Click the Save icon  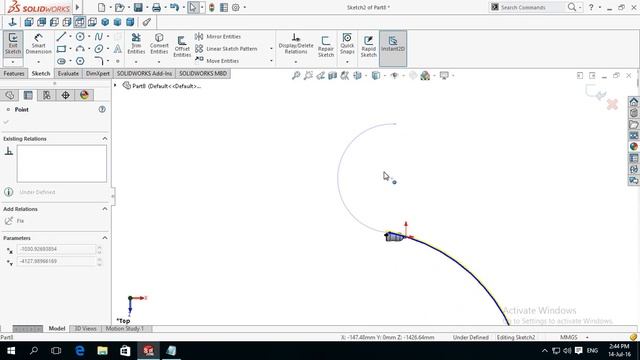(138, 7)
